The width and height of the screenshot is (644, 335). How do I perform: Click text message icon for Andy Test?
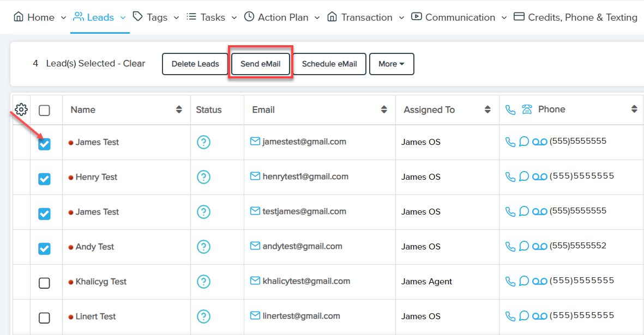pos(524,246)
